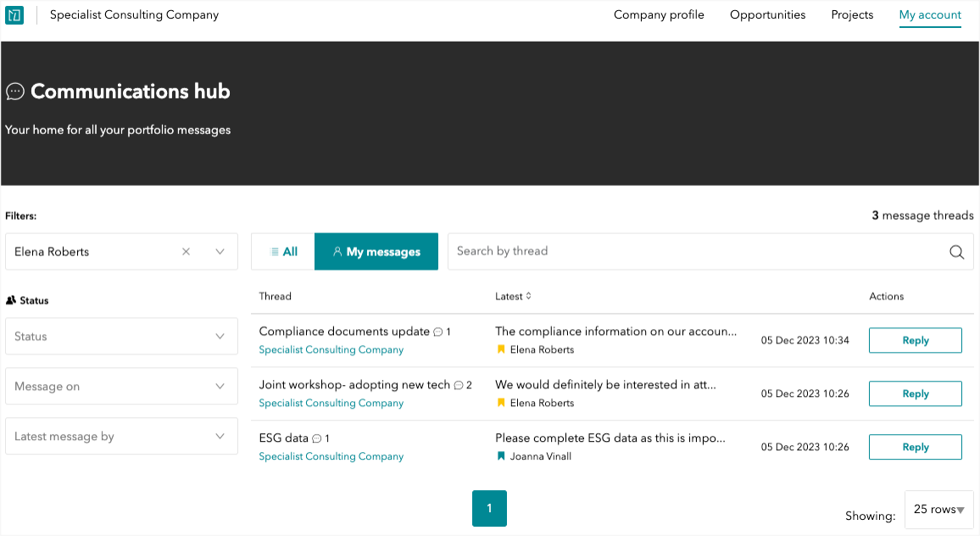980x536 pixels.
Task: Select the My messages tab
Action: pos(376,251)
